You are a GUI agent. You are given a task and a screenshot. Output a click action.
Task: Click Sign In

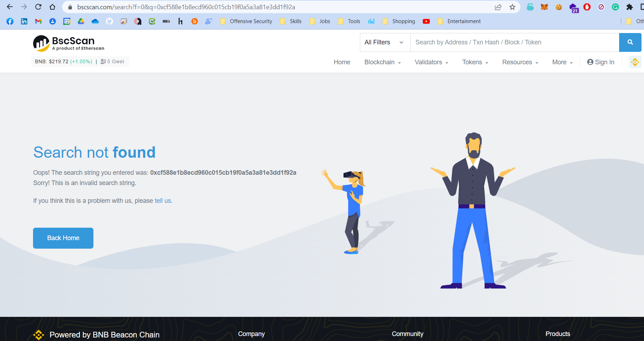pyautogui.click(x=601, y=62)
